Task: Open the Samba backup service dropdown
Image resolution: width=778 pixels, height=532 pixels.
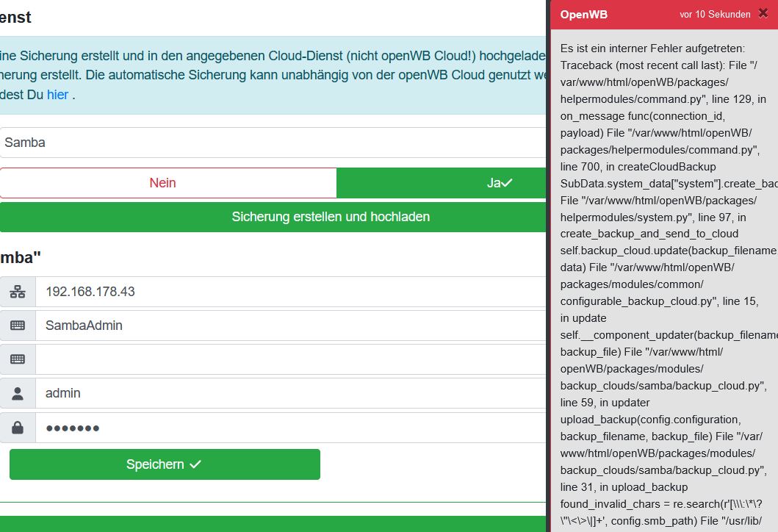Action: [273, 143]
